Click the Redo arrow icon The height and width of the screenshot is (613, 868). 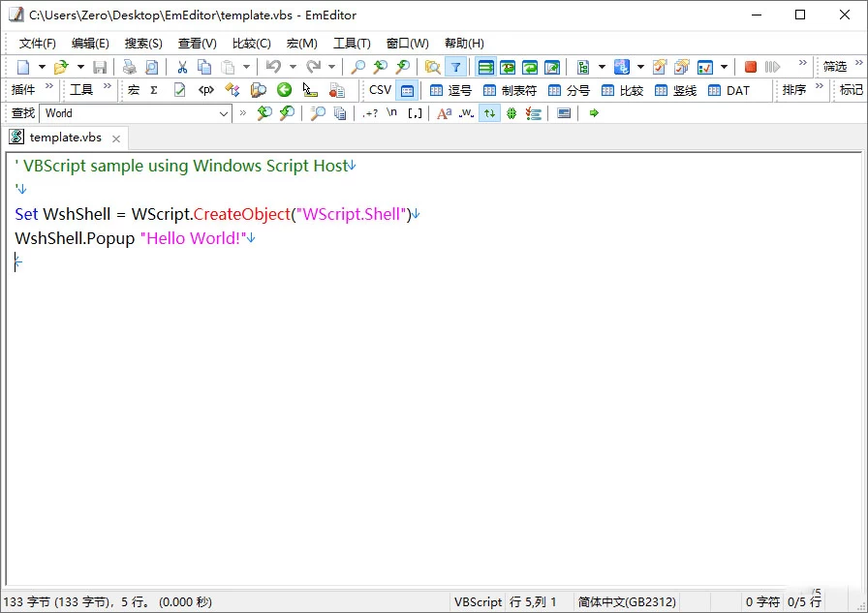(313, 67)
